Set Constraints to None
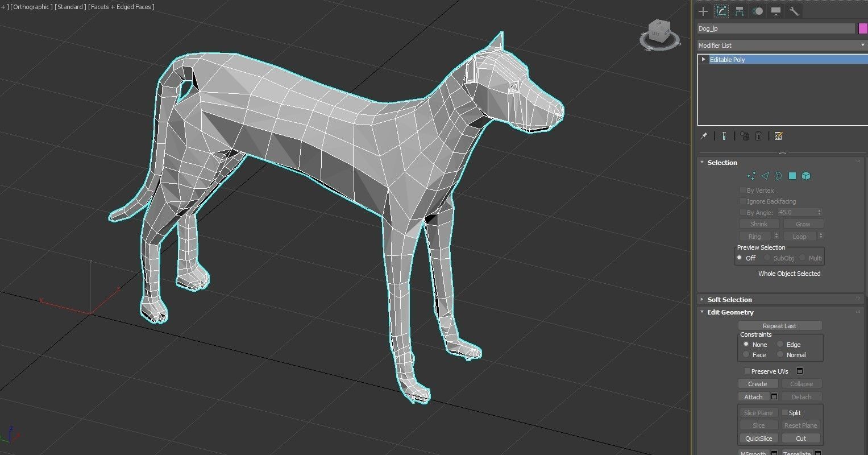Screen dimensions: 868x455 [746, 344]
